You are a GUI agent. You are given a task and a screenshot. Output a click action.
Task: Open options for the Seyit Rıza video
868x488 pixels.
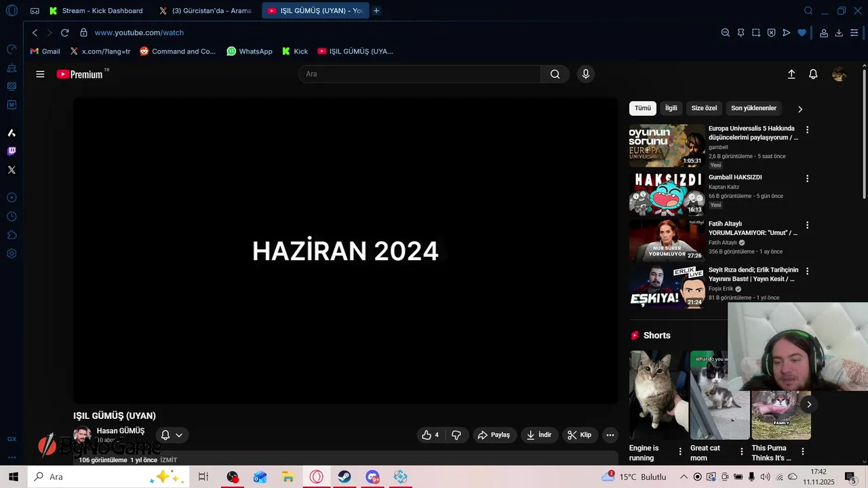[x=807, y=271]
